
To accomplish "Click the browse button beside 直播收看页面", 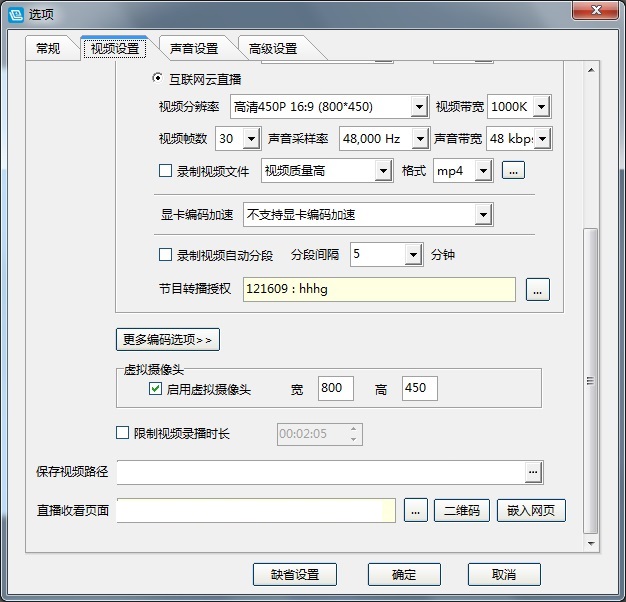I will pos(416,511).
